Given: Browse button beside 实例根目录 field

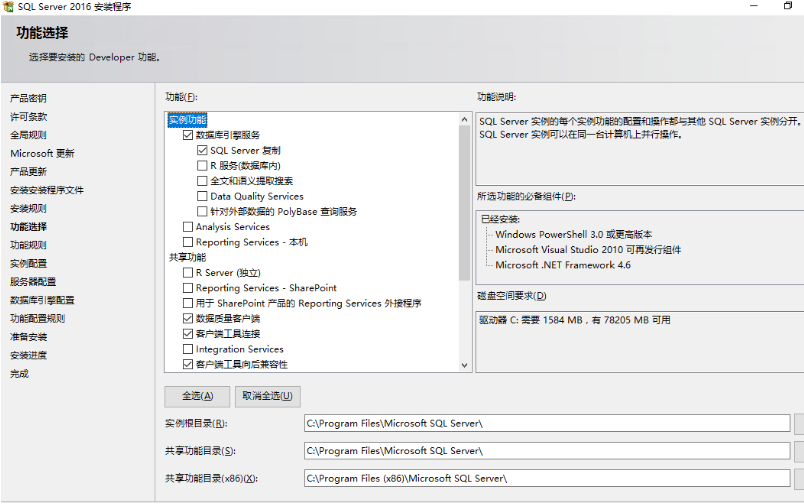Looking at the screenshot, I should point(799,424).
